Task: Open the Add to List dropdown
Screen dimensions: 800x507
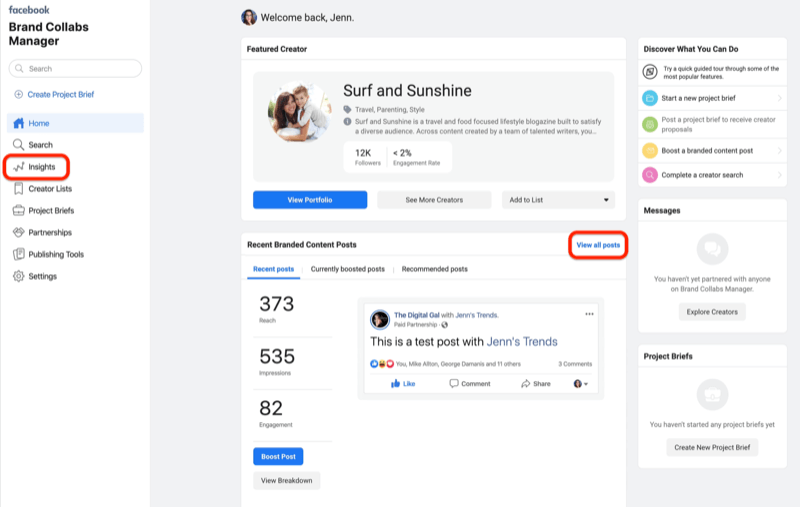Action: click(558, 200)
